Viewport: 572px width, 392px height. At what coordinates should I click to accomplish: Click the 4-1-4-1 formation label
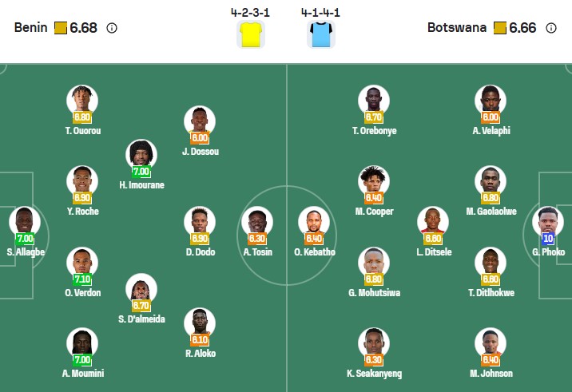[320, 13]
